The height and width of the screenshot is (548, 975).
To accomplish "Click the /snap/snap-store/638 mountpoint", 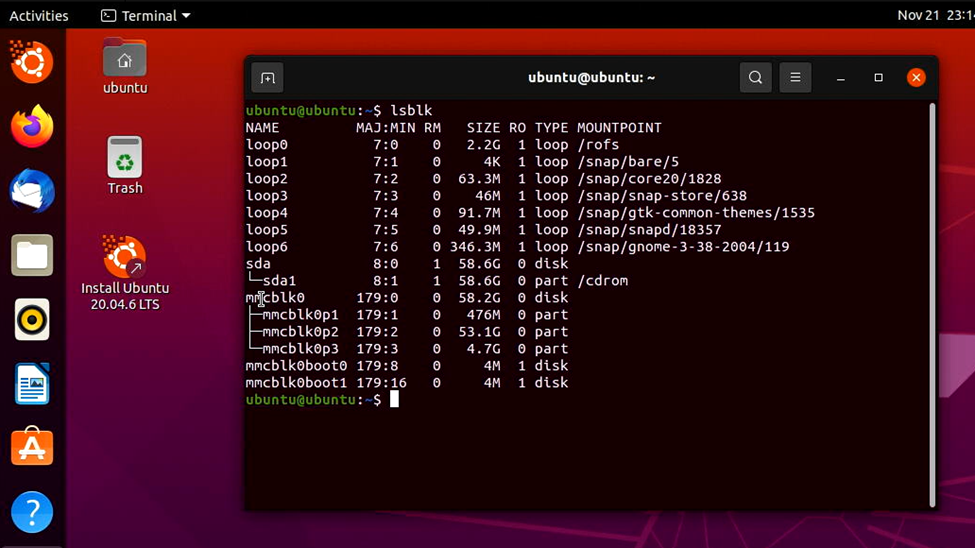I will [662, 196].
